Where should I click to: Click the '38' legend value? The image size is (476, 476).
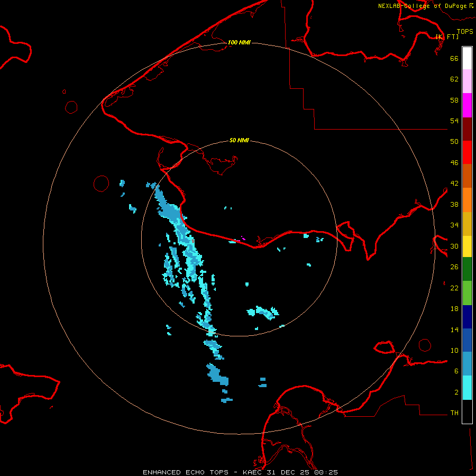coord(454,204)
